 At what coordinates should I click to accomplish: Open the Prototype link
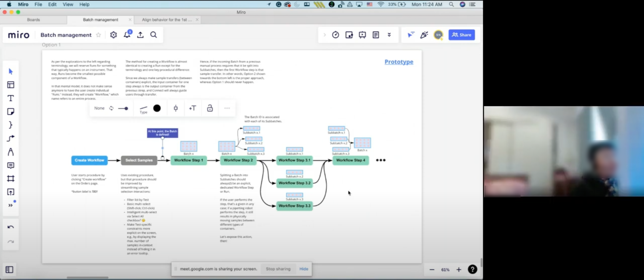398,62
